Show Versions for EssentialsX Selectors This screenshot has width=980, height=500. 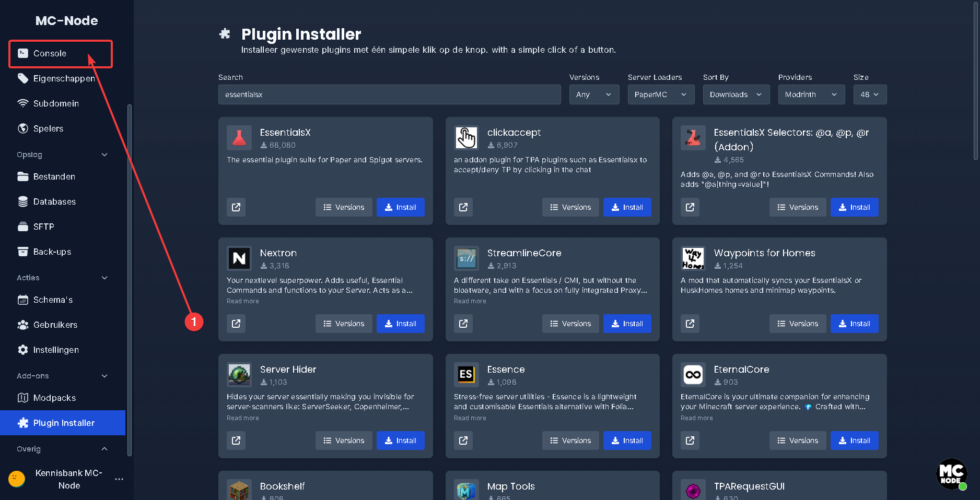click(x=798, y=207)
